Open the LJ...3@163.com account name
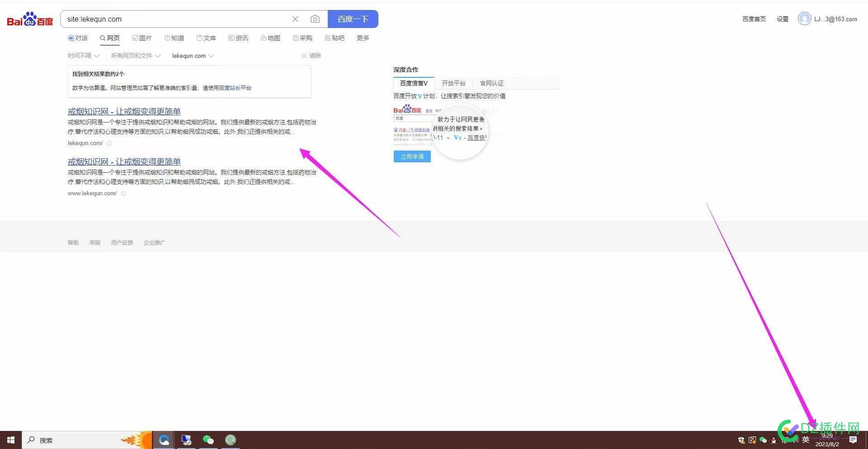The width and height of the screenshot is (868, 449). [835, 19]
